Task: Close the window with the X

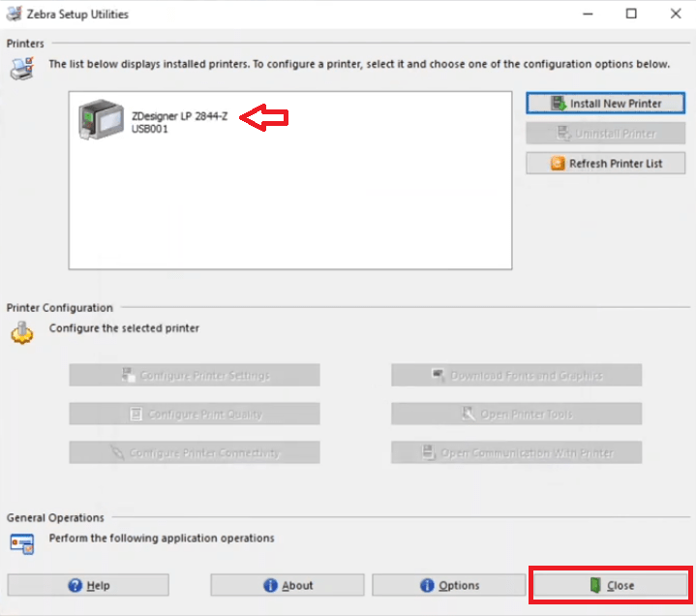Action: point(676,14)
